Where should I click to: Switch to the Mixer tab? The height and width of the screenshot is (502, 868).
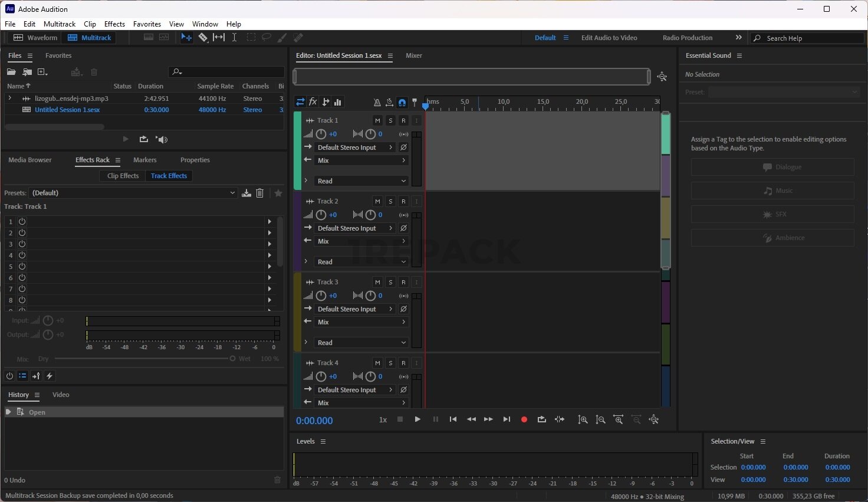[x=413, y=55]
